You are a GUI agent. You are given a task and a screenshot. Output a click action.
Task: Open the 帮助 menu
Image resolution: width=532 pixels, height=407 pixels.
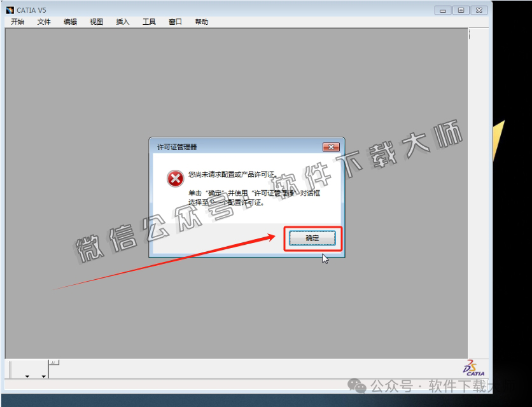[200, 21]
